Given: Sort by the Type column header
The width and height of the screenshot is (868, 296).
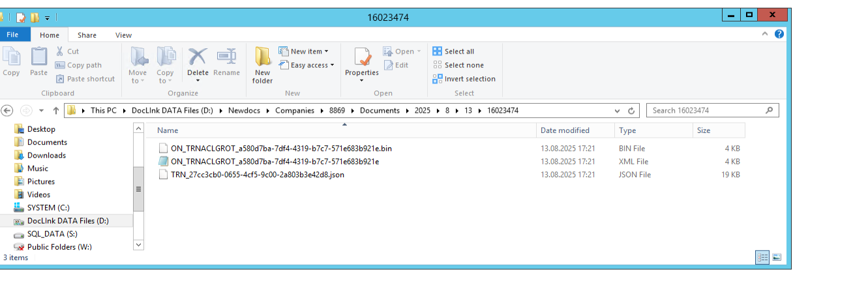Looking at the screenshot, I should [x=653, y=130].
